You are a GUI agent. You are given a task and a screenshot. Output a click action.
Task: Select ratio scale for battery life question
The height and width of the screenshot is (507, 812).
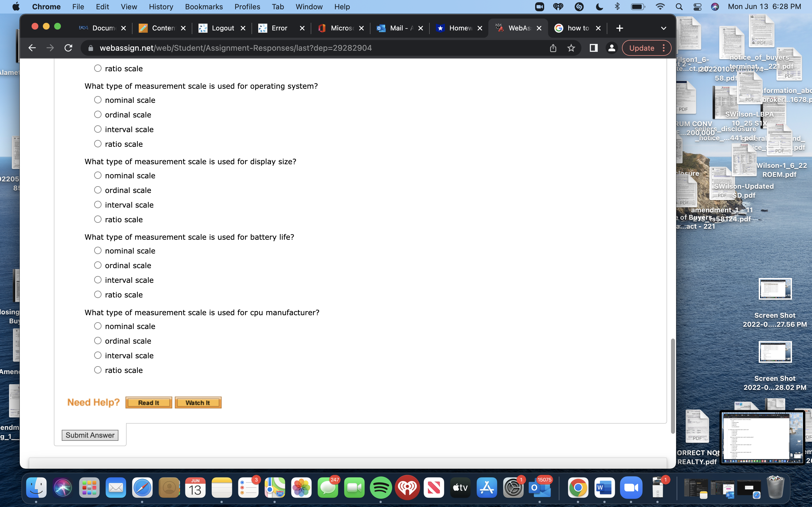(98, 294)
